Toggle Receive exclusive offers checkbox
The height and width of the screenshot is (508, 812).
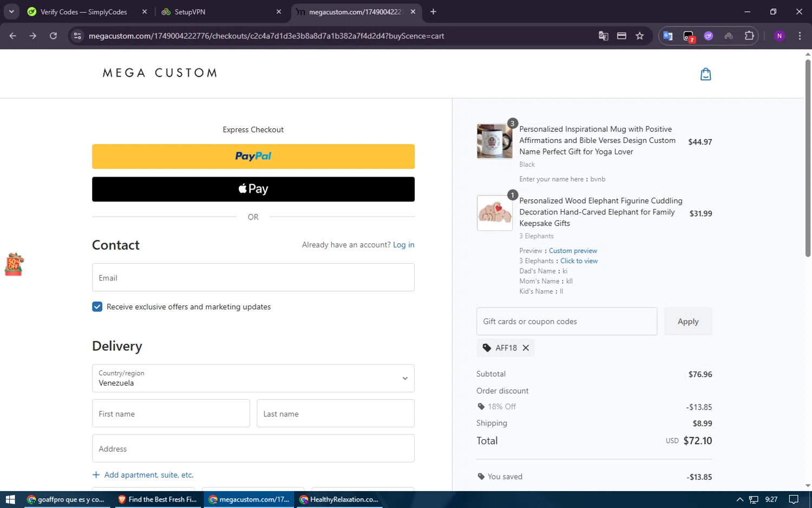click(x=97, y=307)
